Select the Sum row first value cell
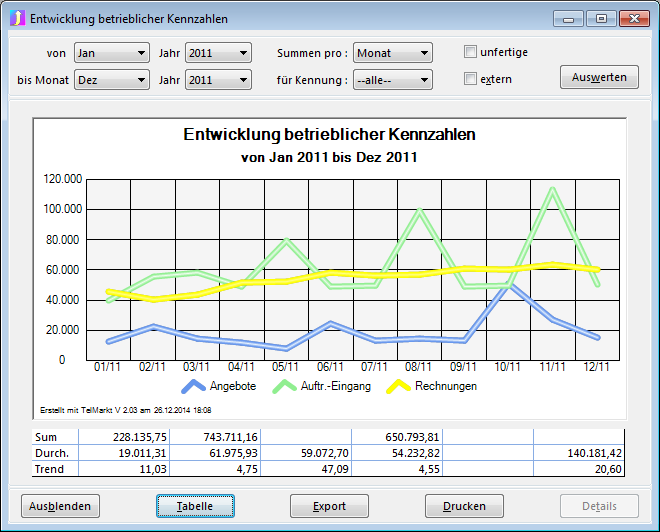 pos(124,437)
